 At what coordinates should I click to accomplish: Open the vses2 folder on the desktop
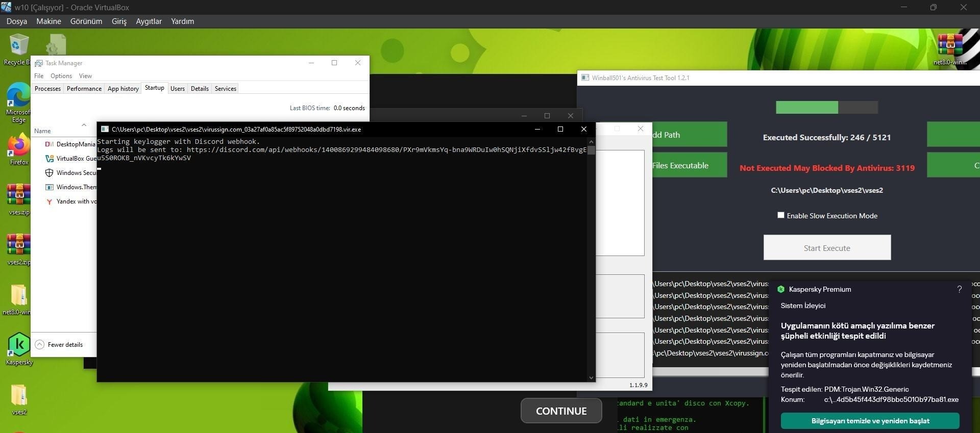(19, 400)
